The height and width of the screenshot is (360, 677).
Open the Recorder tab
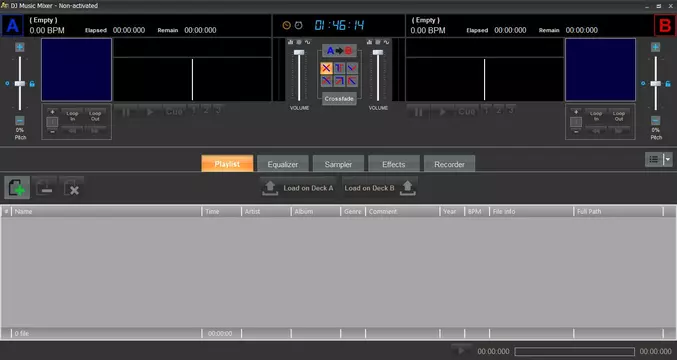(449, 164)
